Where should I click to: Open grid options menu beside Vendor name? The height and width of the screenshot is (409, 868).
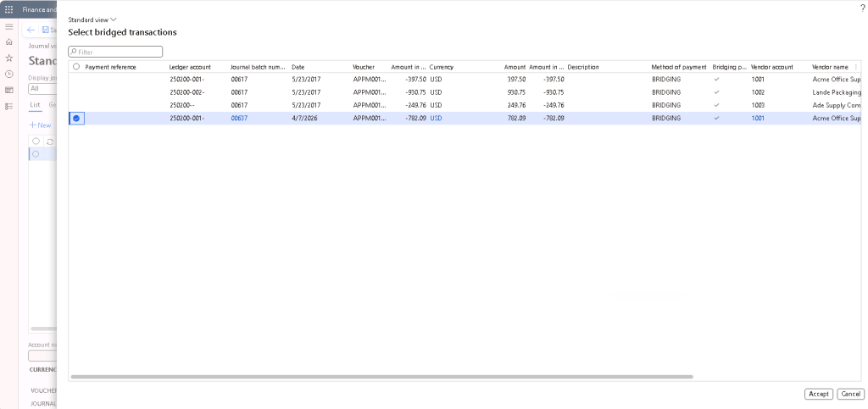(855, 67)
